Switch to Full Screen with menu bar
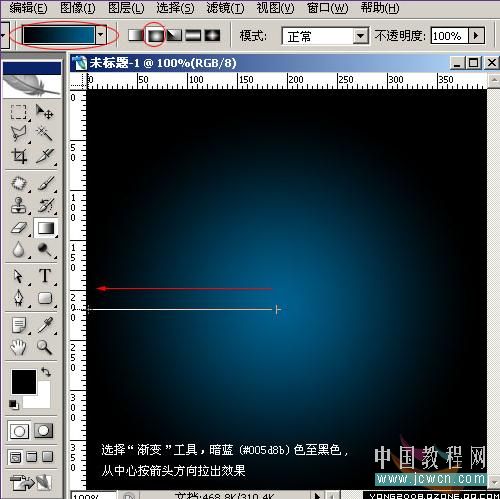The image size is (500, 499). pyautogui.click(x=32, y=457)
